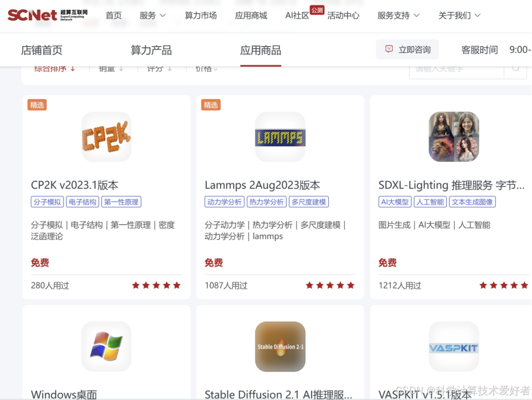This screenshot has width=532, height=400.
Task: Click the 公测 badge on AI社区
Action: [x=317, y=10]
